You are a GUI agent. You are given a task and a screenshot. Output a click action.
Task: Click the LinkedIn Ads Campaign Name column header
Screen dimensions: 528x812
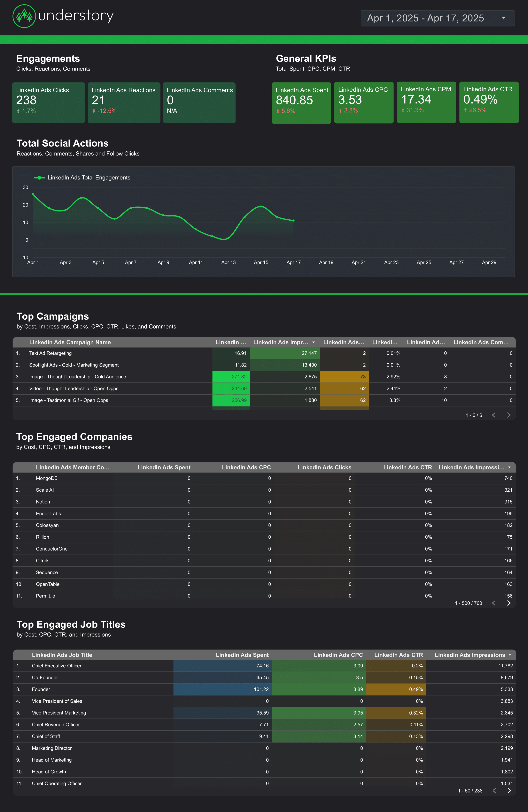pyautogui.click(x=70, y=342)
